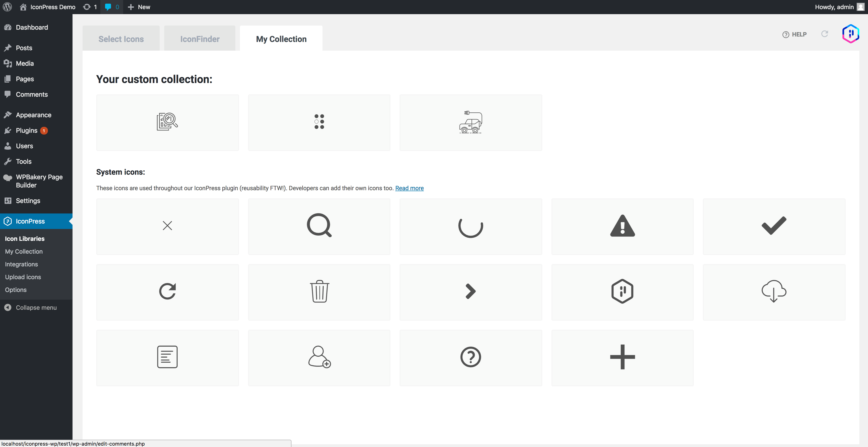This screenshot has width=868, height=447.
Task: Switch to the IconFinder tab
Action: click(x=200, y=39)
